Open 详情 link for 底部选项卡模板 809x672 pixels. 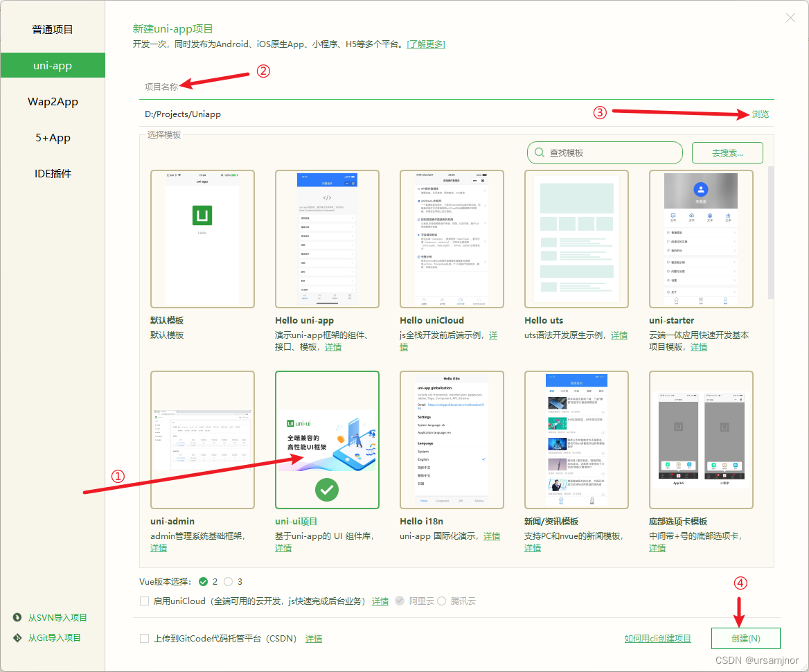click(657, 547)
